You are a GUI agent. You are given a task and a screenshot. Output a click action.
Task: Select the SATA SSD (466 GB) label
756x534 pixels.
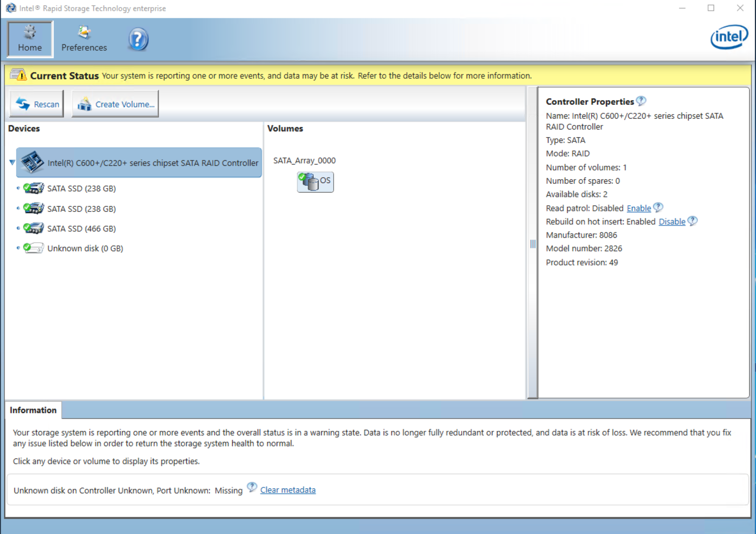pos(82,229)
